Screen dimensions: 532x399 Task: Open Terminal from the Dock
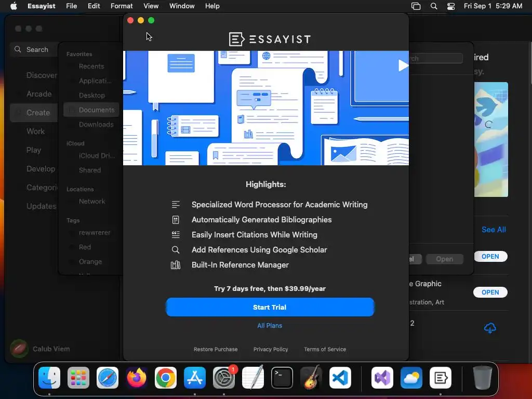pyautogui.click(x=282, y=378)
